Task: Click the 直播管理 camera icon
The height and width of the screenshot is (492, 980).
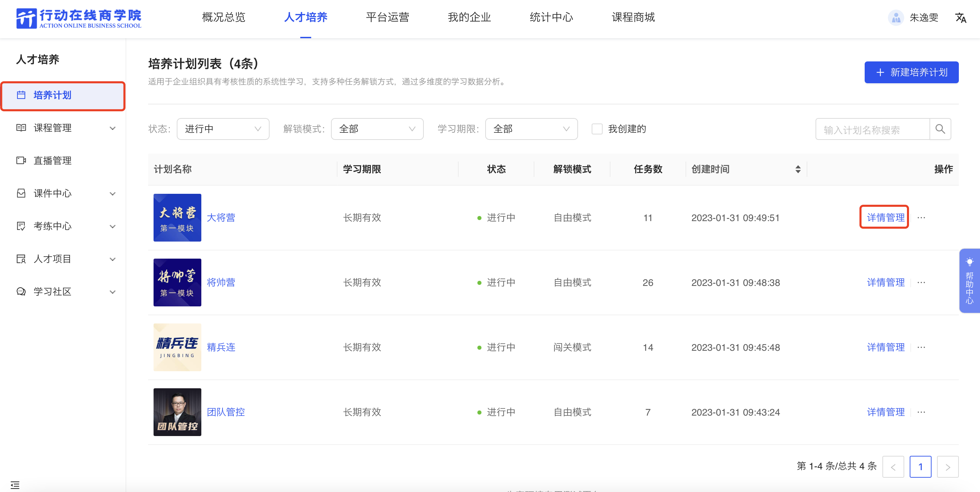Action: click(21, 161)
